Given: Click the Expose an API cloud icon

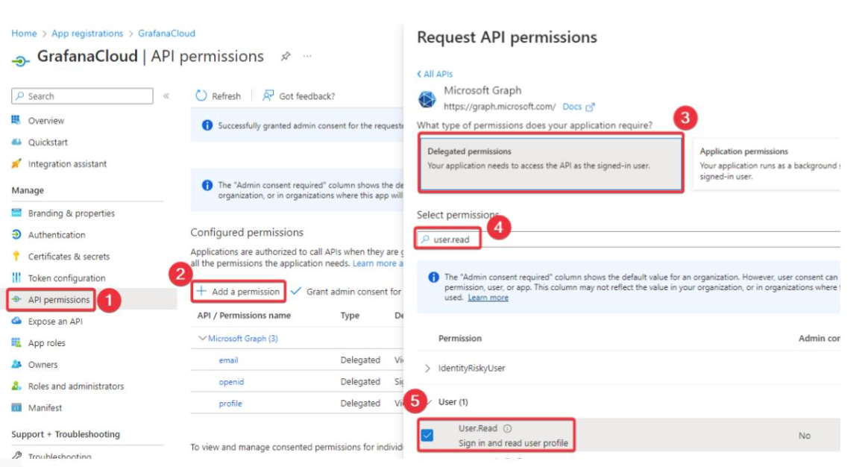Looking at the screenshot, I should tap(16, 321).
